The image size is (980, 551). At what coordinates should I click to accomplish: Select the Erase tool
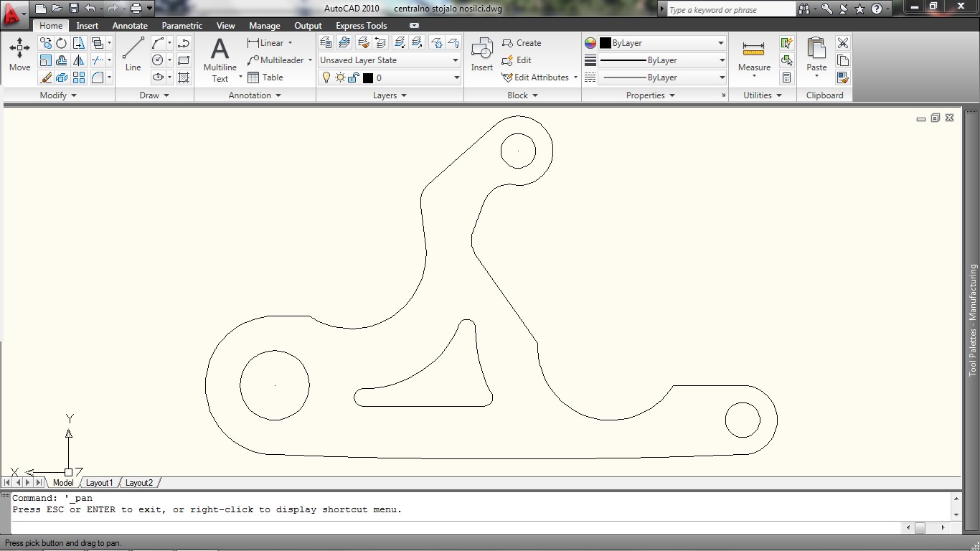pyautogui.click(x=46, y=77)
